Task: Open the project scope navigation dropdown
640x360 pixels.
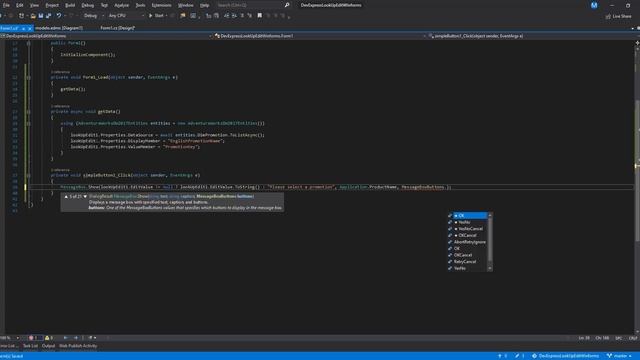Action: tap(107, 36)
